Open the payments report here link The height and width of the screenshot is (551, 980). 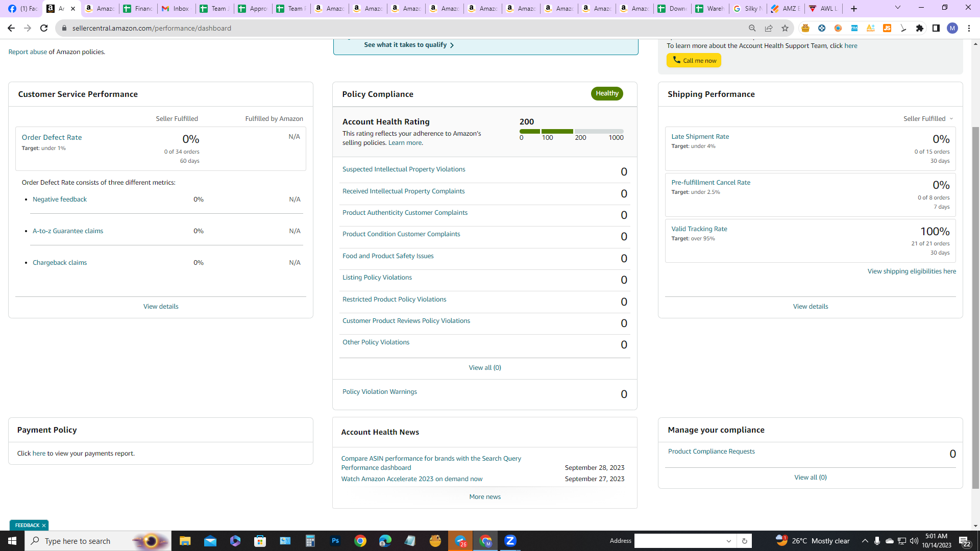click(x=39, y=454)
